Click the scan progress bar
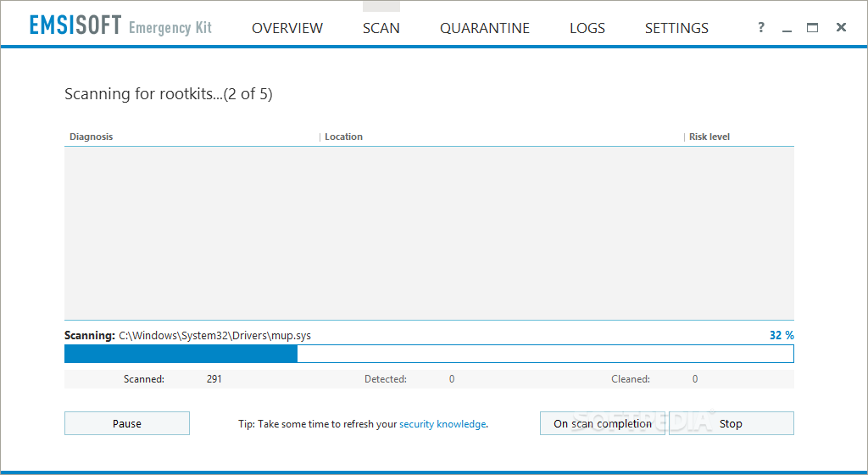This screenshot has height=475, width=868. click(x=429, y=354)
